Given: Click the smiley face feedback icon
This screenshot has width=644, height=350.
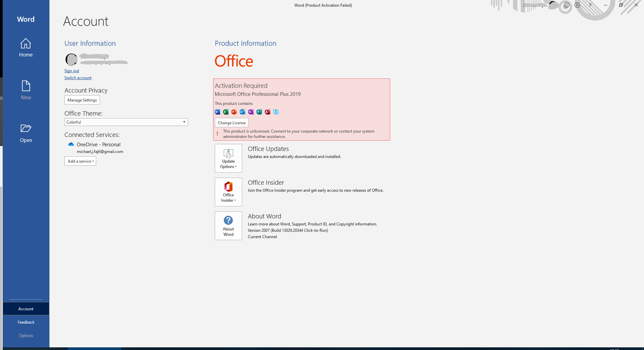Looking at the screenshot, I should pyautogui.click(x=567, y=5).
